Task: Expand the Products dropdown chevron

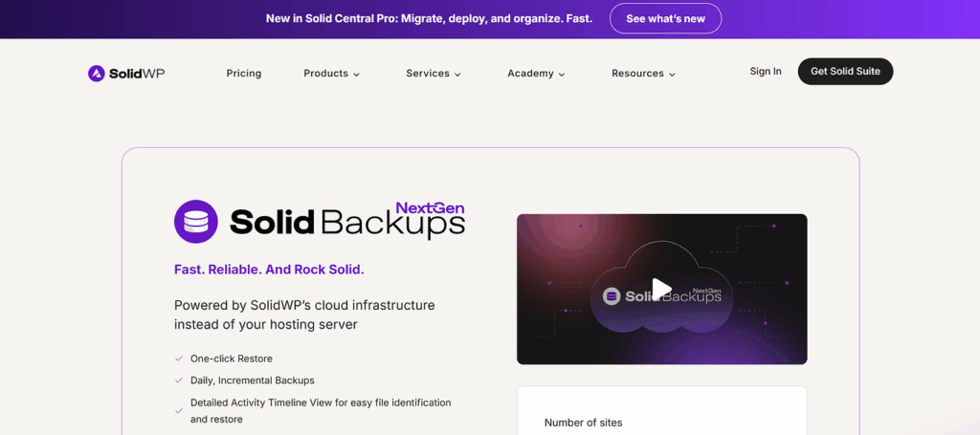Action: tap(356, 75)
